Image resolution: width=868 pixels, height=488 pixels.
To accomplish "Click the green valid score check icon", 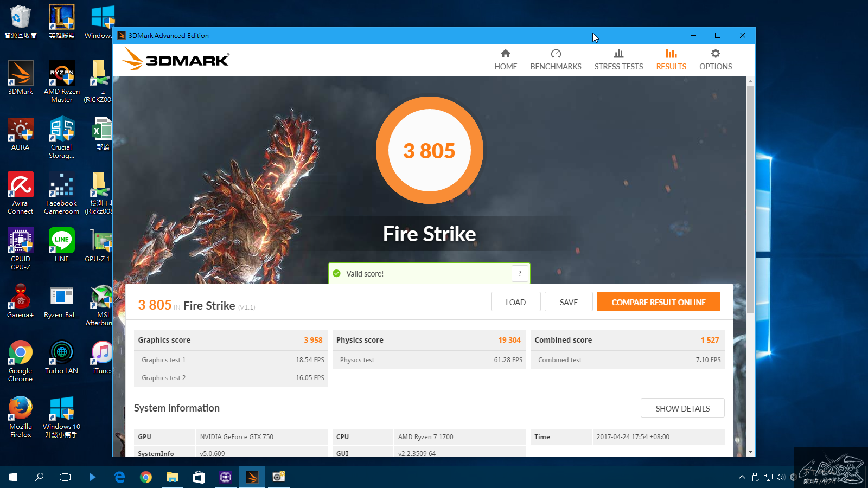I will point(337,273).
